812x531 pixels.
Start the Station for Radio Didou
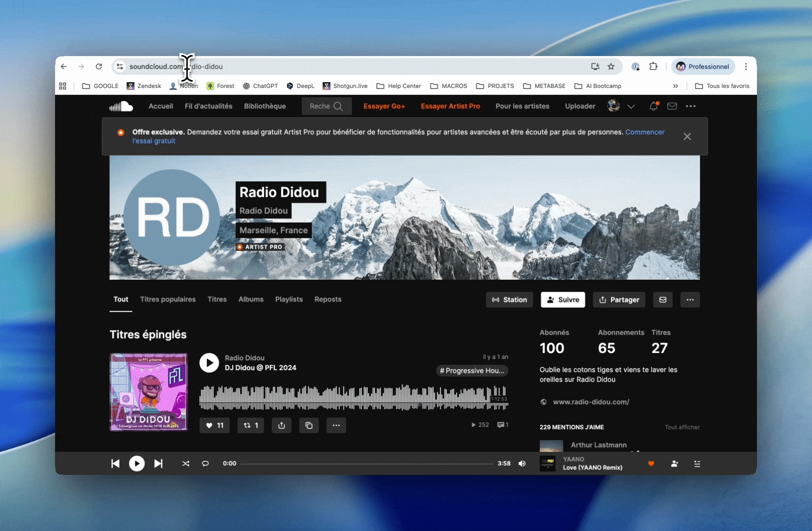click(509, 300)
